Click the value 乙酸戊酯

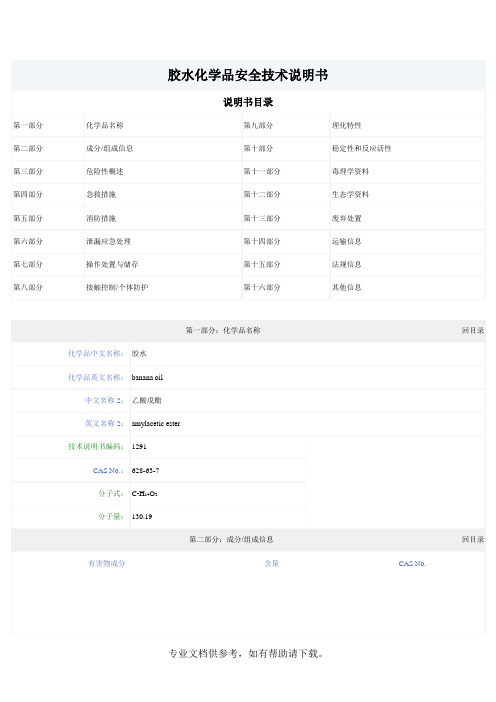tap(146, 400)
